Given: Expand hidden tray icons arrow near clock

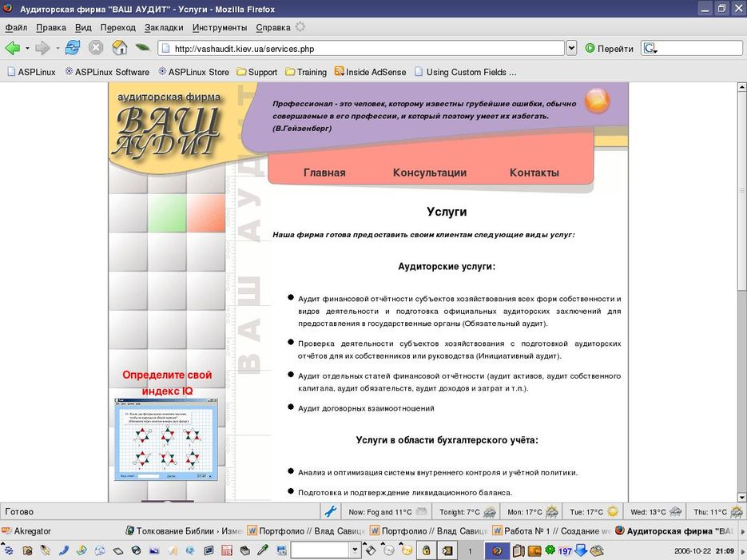Looking at the screenshot, I should (741, 551).
